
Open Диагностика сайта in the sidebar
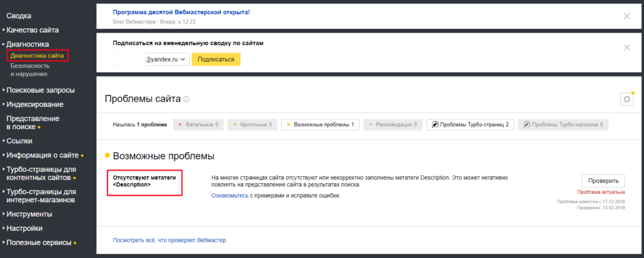[37, 56]
